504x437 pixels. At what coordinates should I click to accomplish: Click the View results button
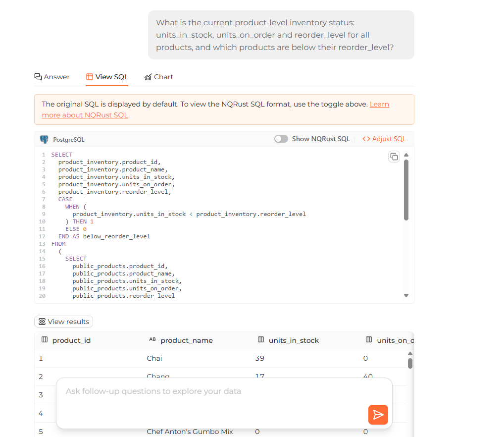(x=64, y=322)
